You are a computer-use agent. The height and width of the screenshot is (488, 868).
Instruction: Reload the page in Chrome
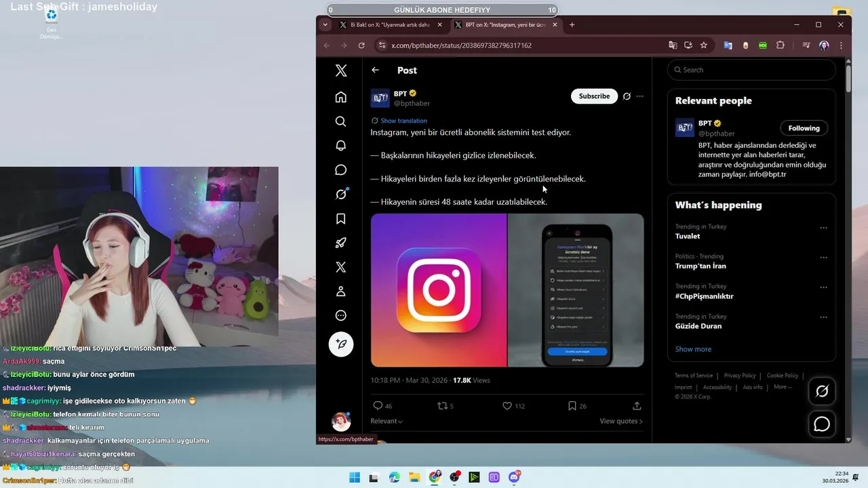[361, 45]
